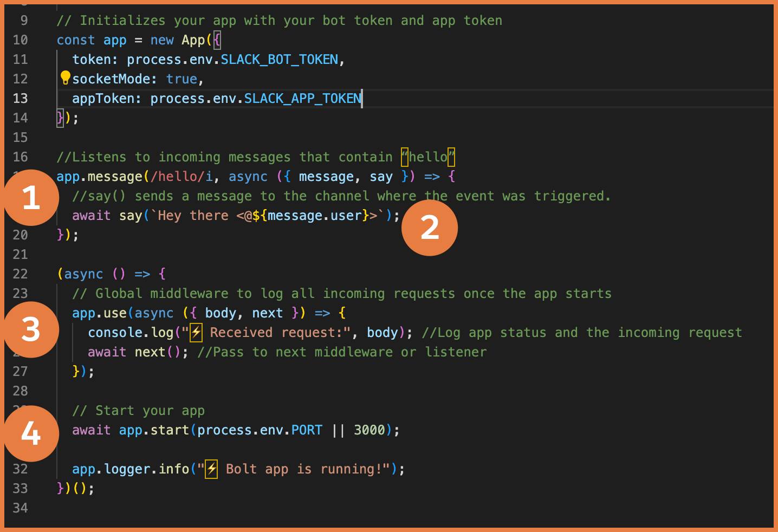Click the '//say() sends a message' comment
This screenshot has width=778, height=532.
coord(341,196)
